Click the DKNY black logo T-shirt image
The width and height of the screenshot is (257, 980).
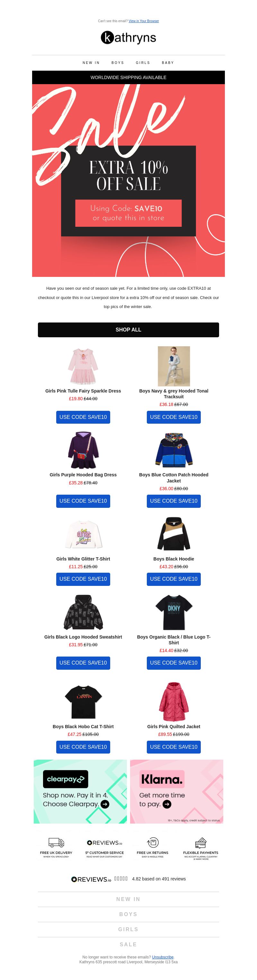173,612
